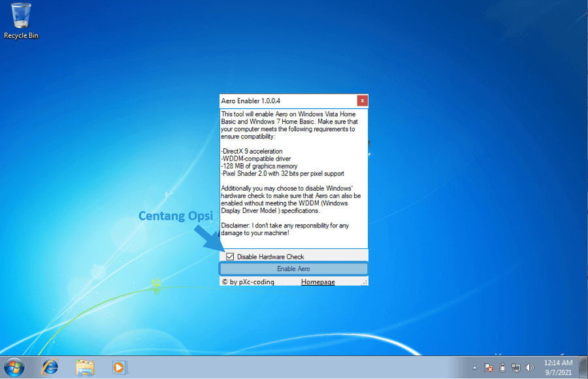This screenshot has width=588, height=379.
Task: Open Windows Explorer from the taskbar
Action: (85, 367)
